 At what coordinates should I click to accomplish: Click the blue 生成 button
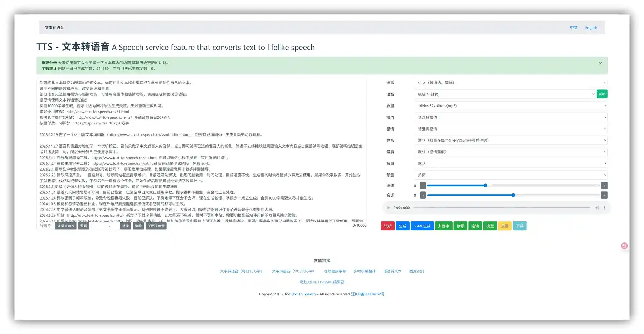click(x=402, y=226)
